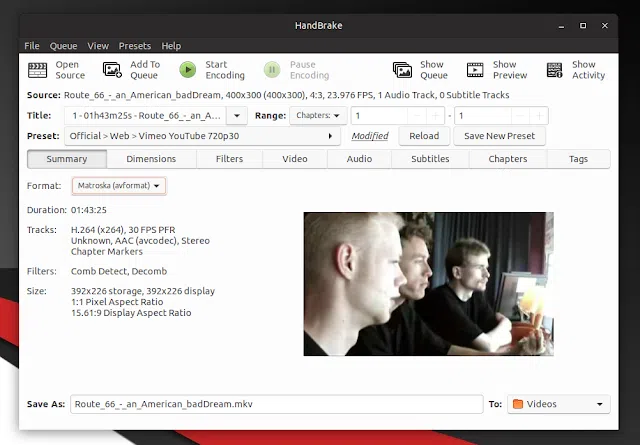Click the green Start Encoding play icon
The width and height of the screenshot is (640, 445).
(188, 70)
